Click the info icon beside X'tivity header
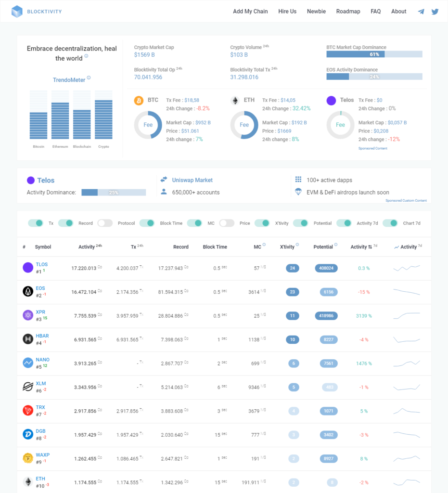The height and width of the screenshot is (493, 448). tap(297, 245)
